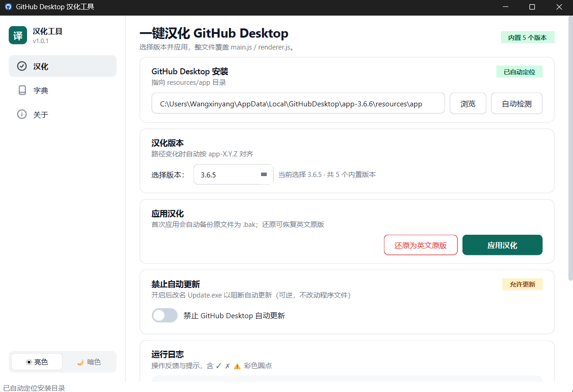Close the 汉化工具 window

click(x=559, y=7)
